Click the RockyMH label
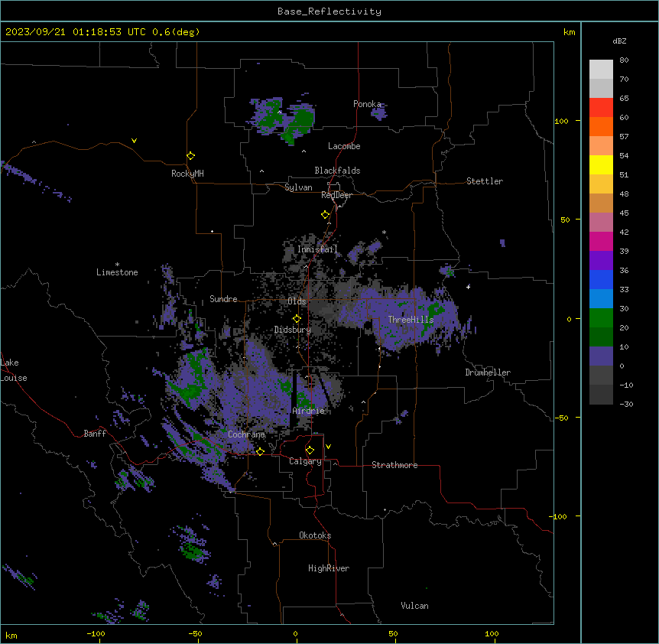659x644 pixels. [187, 174]
